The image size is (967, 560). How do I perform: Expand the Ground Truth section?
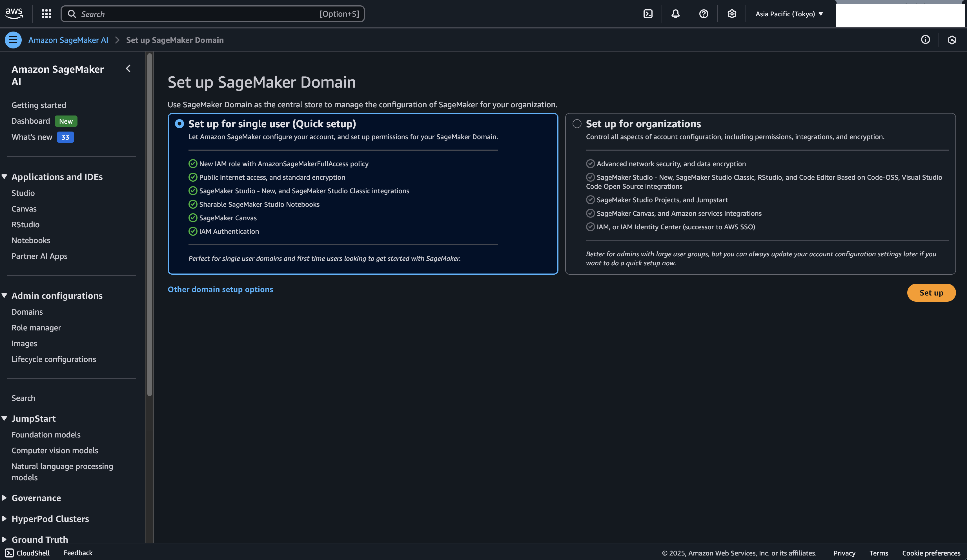[x=4, y=539]
